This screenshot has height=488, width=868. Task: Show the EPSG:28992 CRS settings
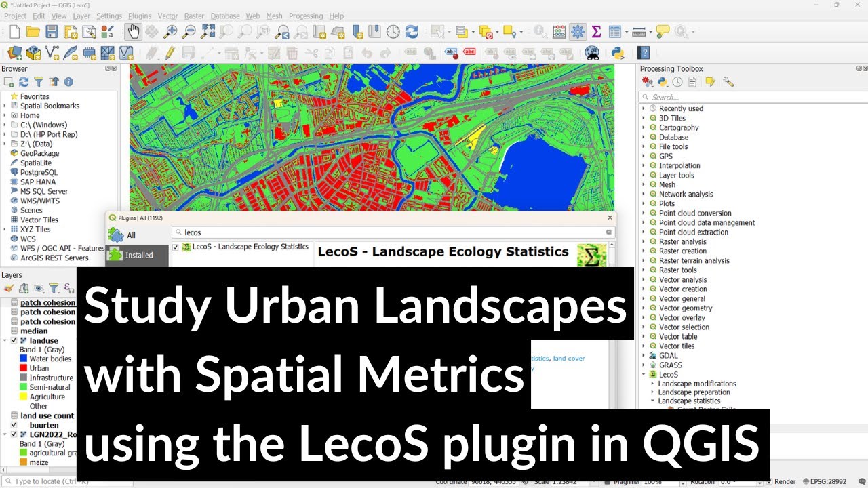(x=823, y=482)
